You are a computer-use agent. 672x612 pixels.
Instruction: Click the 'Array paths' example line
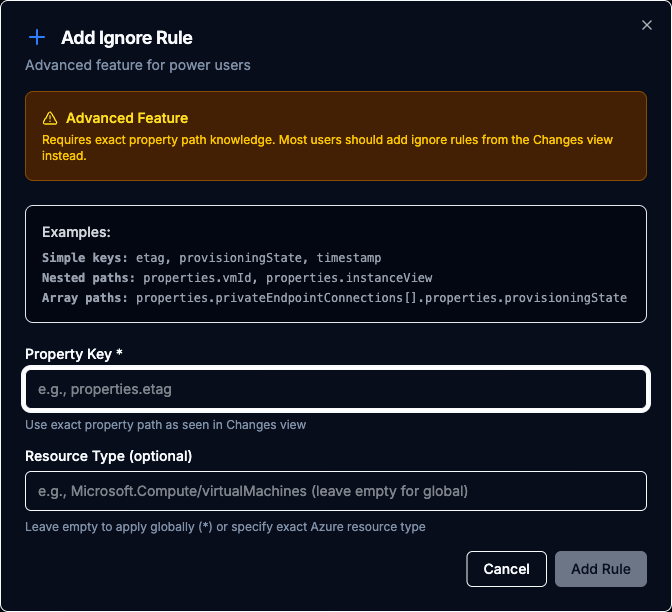[334, 298]
